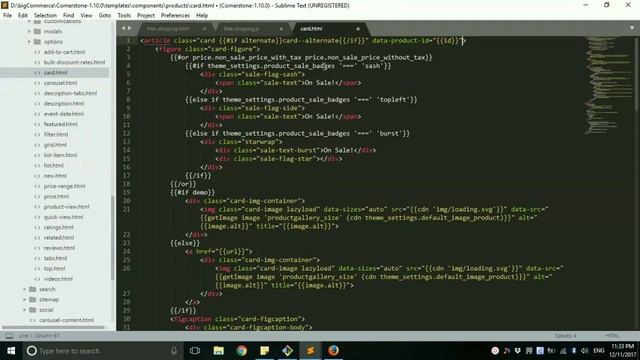
Task: Open File Explorer from taskbar
Action: [x=218, y=351]
